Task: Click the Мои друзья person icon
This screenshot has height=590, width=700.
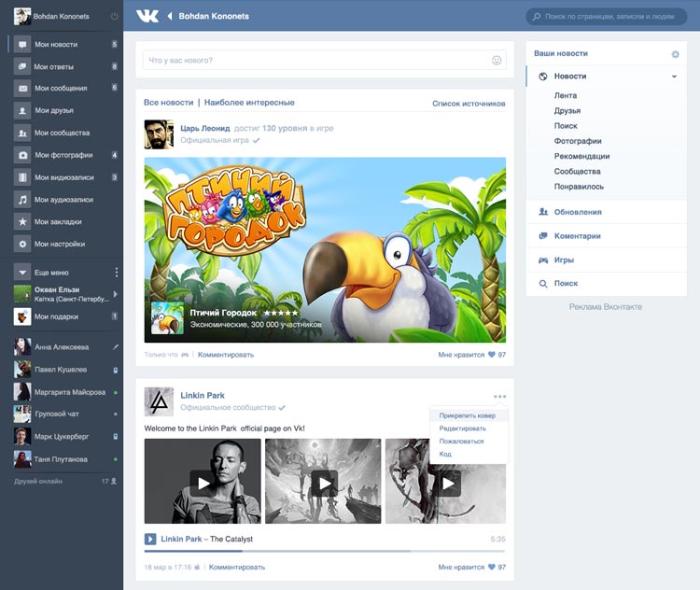Action: (22, 110)
